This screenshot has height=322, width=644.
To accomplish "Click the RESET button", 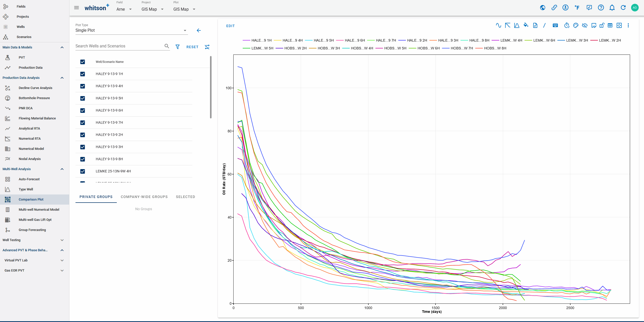I will (192, 47).
